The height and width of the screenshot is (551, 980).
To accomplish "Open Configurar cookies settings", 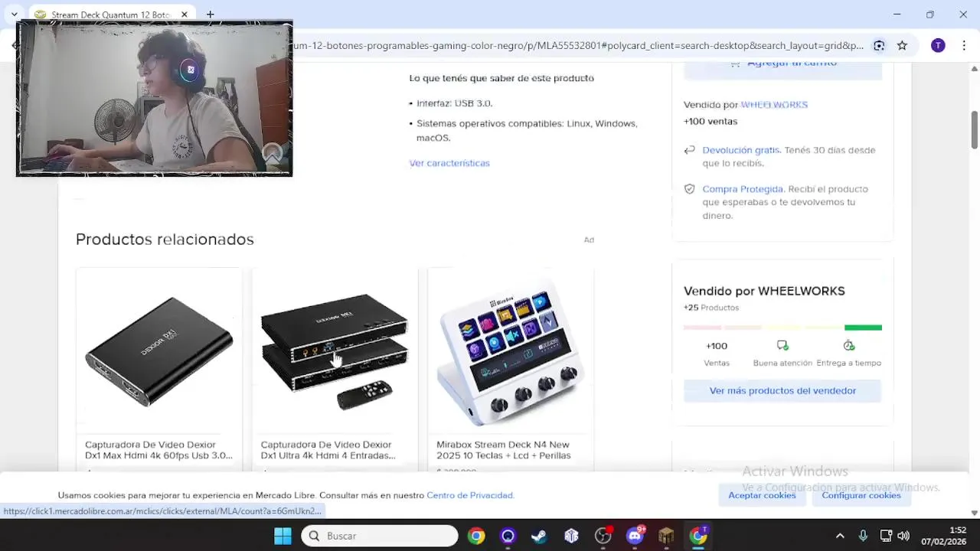I will click(x=861, y=495).
